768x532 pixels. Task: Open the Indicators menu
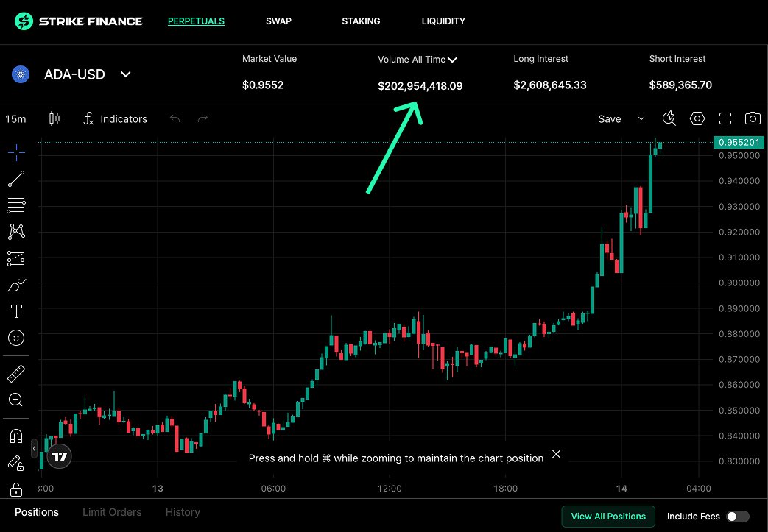(x=116, y=119)
